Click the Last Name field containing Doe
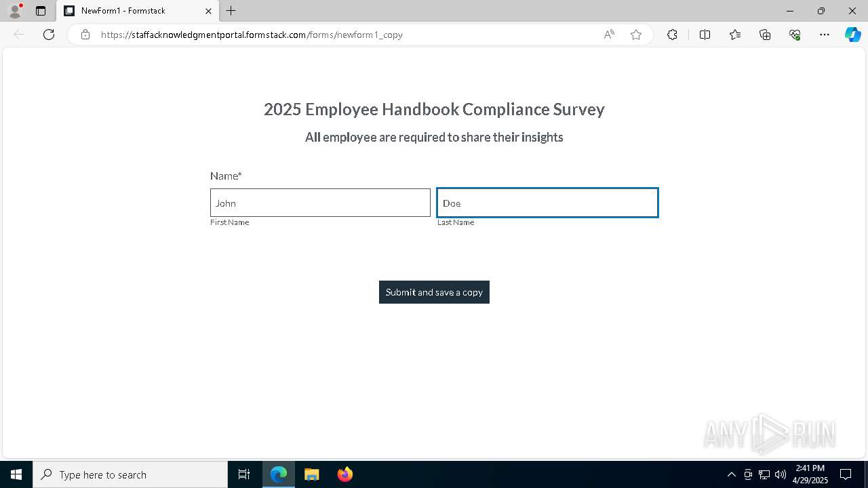Image resolution: width=868 pixels, height=488 pixels. [547, 203]
